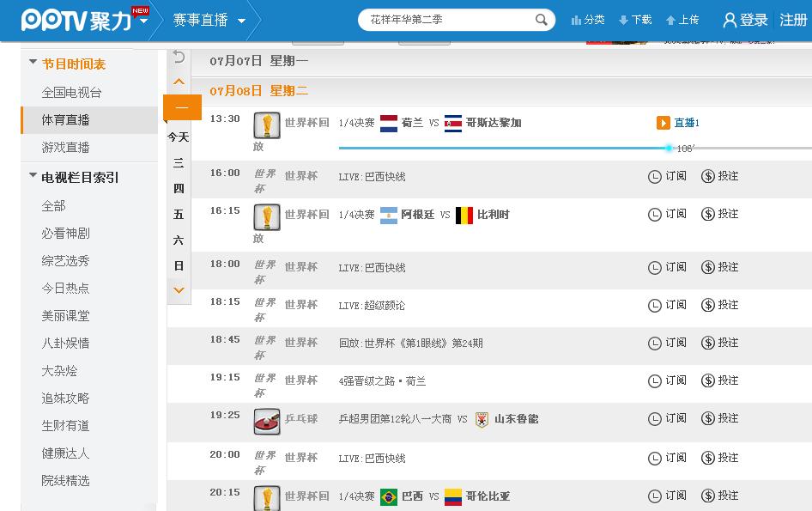Open 生财有道 category
Image resolution: width=812 pixels, height=511 pixels.
click(66, 425)
